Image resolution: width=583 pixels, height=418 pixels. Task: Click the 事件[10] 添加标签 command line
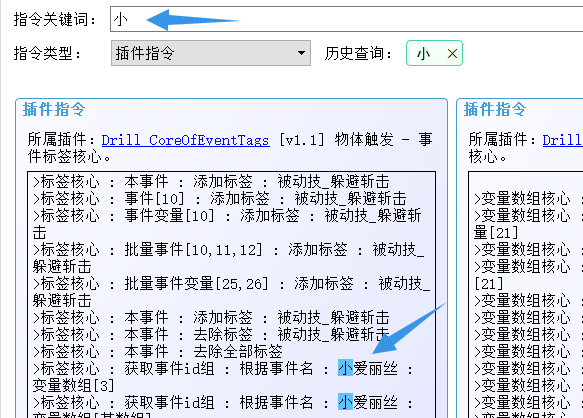click(220, 199)
